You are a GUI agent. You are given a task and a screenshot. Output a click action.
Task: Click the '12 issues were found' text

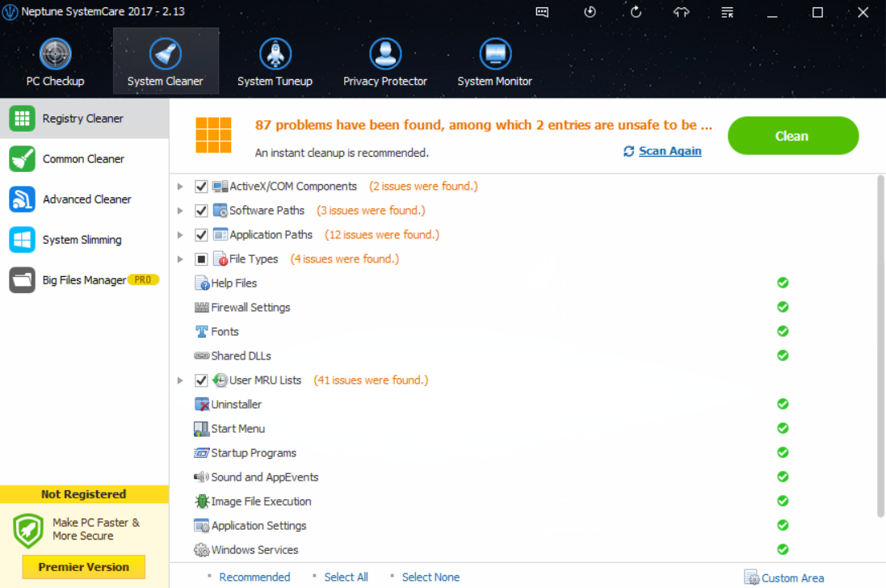click(x=381, y=234)
